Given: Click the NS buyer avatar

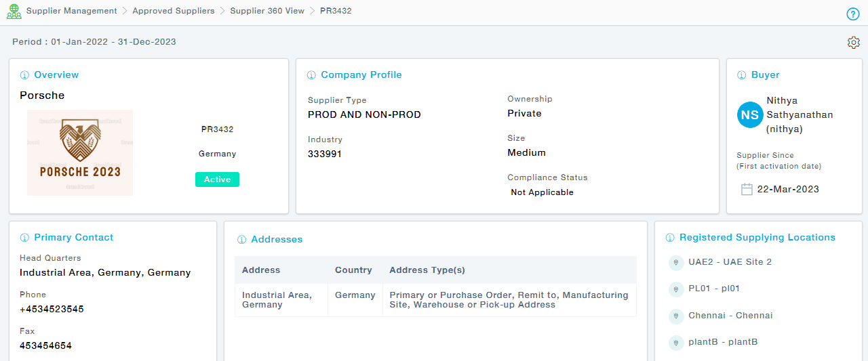Looking at the screenshot, I should (x=750, y=115).
